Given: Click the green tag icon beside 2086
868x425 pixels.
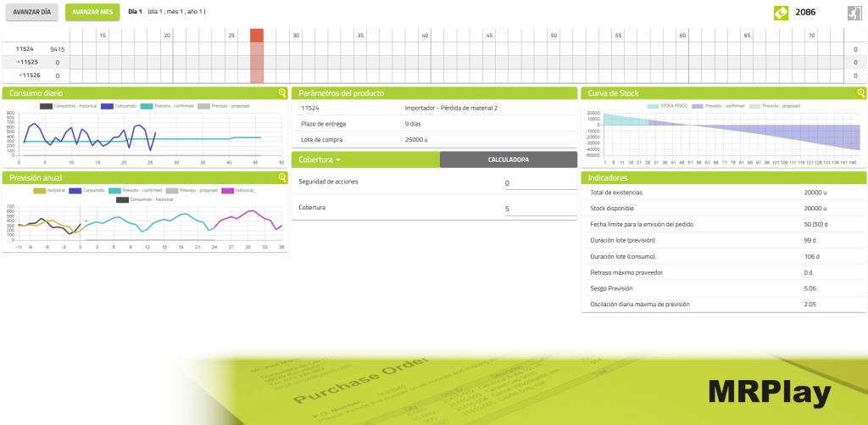Looking at the screenshot, I should click(781, 13).
